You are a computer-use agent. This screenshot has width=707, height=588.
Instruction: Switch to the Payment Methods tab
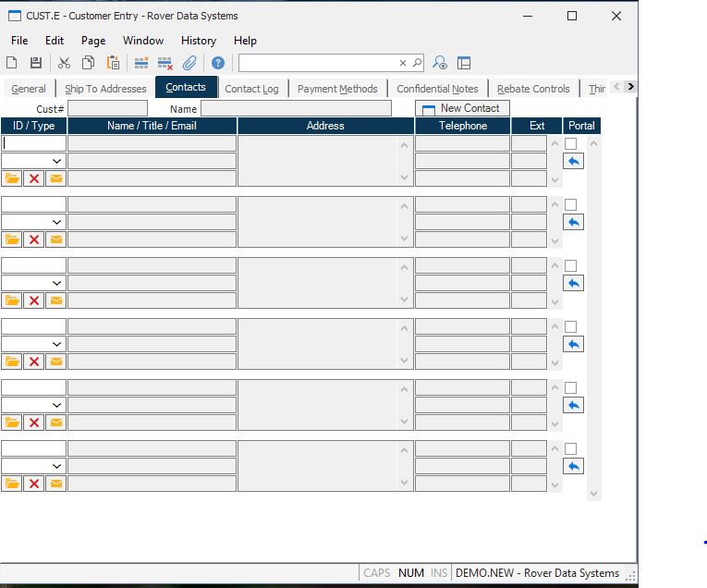[x=337, y=89]
